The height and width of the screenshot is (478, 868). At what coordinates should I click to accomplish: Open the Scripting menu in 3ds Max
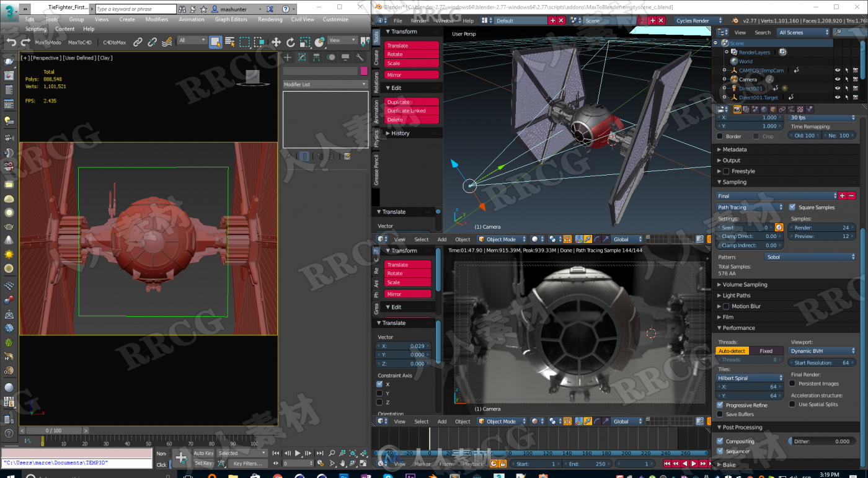[36, 29]
